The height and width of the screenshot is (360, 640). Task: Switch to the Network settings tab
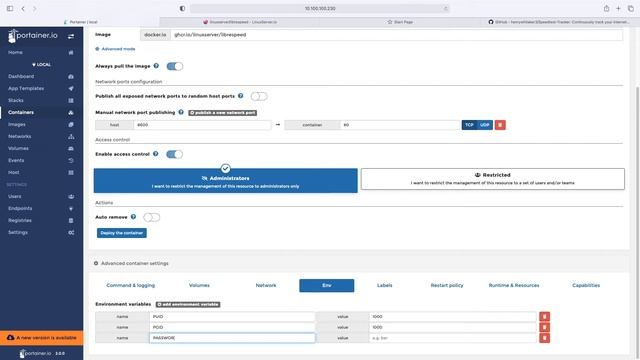(266, 285)
